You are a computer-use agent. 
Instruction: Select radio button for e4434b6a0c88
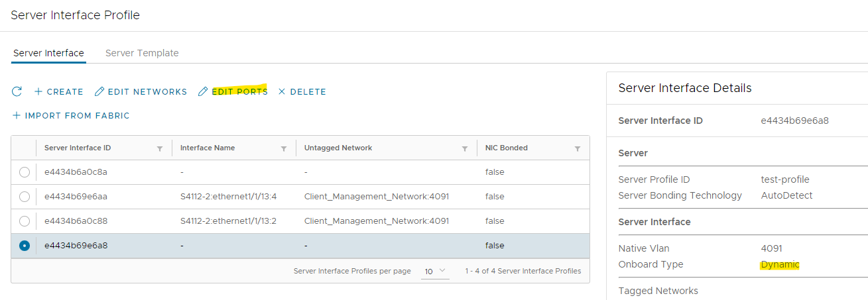[x=25, y=221]
